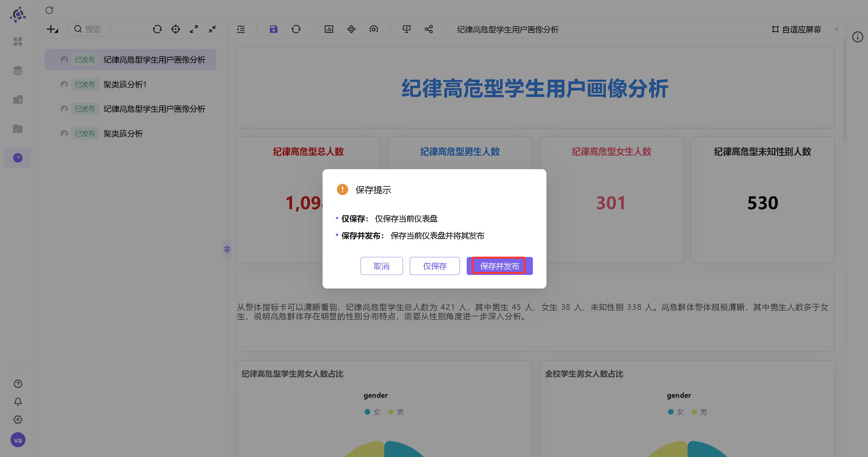Open the help question mark icon
Screen dimensions: 868x457
pyautogui.click(x=18, y=384)
